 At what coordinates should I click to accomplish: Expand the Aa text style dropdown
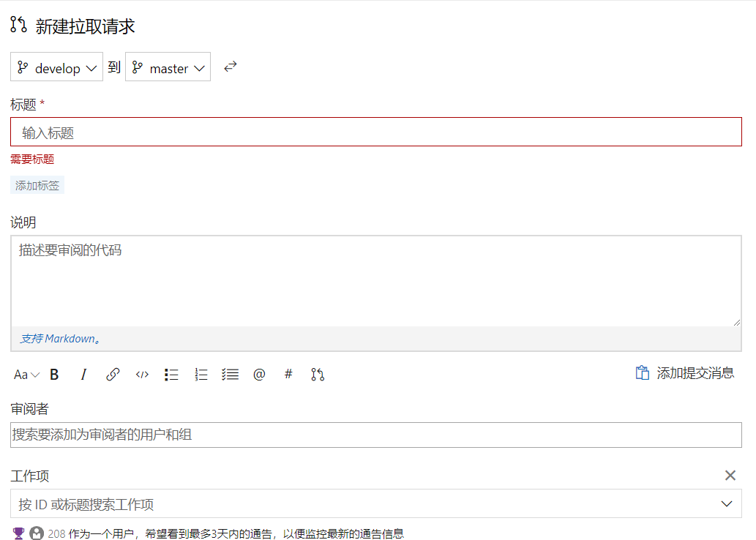[26, 374]
